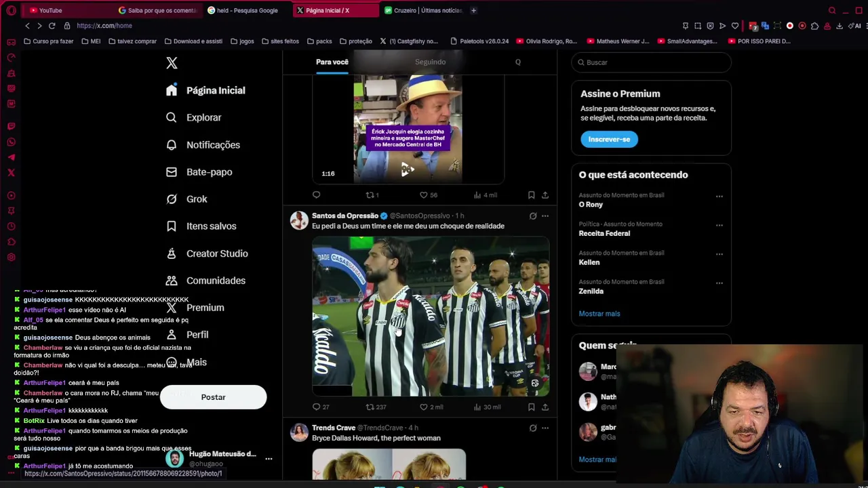
Task: Like the Erick Jacquin video post
Action: [x=428, y=195]
